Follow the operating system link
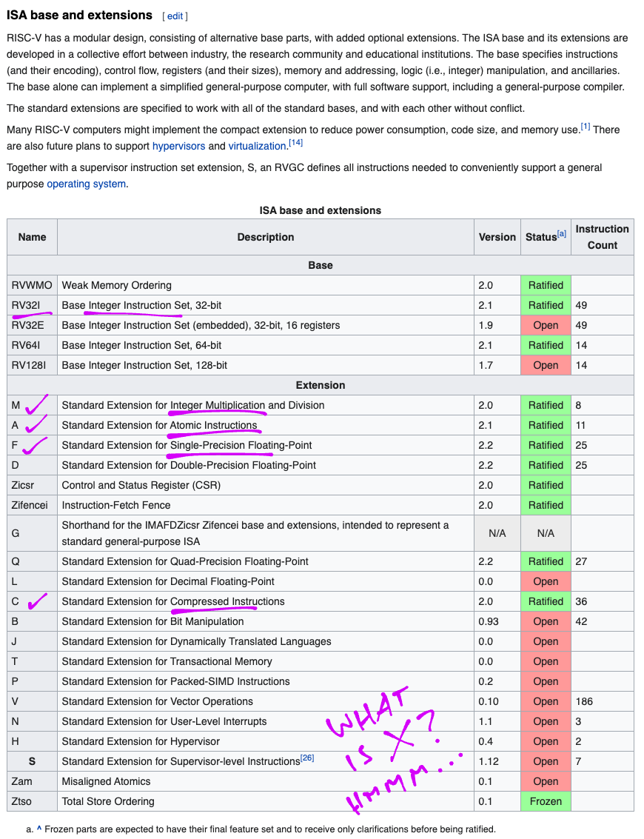The width and height of the screenshot is (644, 839). [86, 184]
